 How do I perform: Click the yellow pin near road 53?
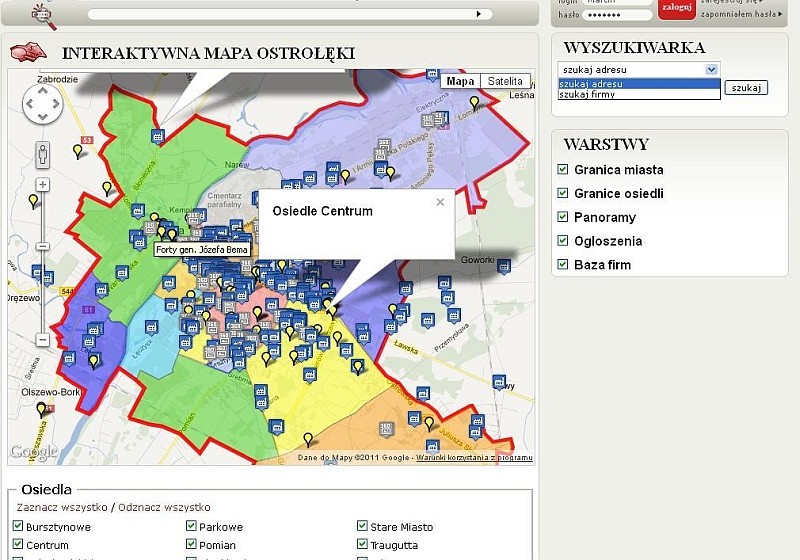(78, 151)
